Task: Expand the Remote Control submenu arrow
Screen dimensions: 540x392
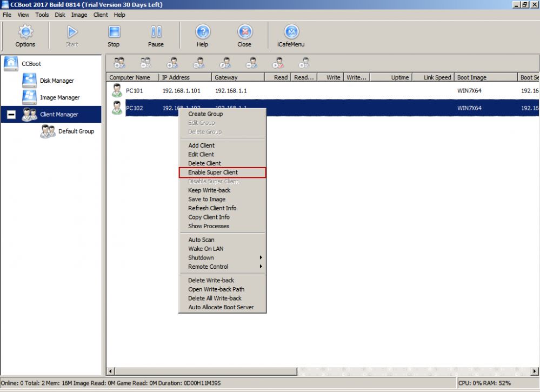Action: (x=261, y=266)
